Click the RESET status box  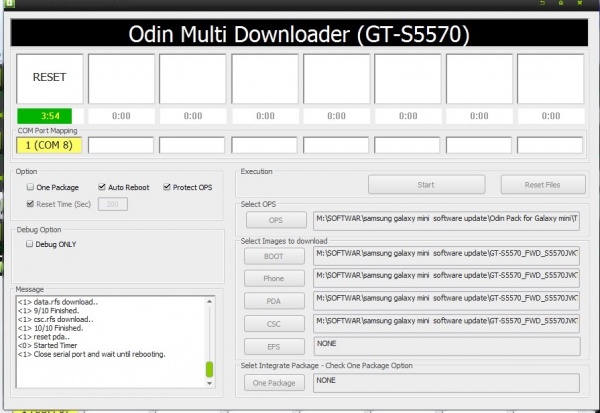(49, 79)
